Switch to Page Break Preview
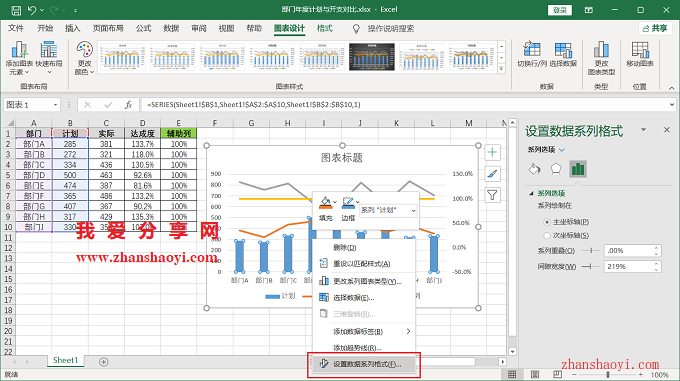Screen dimensions: 680x381 [x=557, y=374]
